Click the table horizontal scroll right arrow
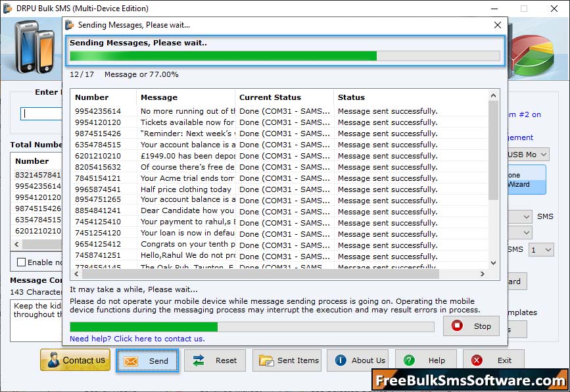The height and width of the screenshot is (392, 570). (483, 274)
